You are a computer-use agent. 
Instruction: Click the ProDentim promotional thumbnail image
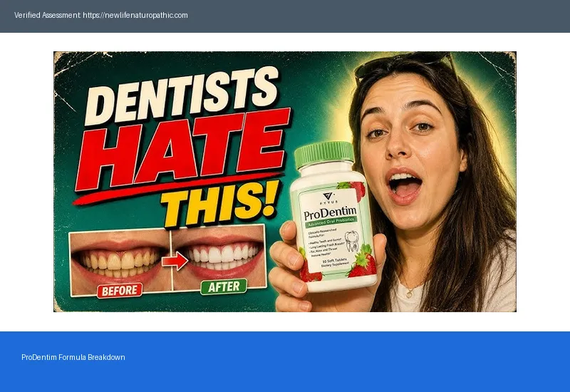click(x=284, y=182)
